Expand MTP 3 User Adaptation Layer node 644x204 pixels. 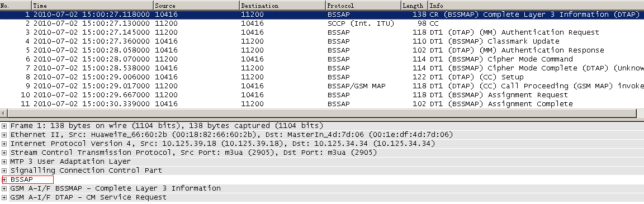(x=4, y=162)
